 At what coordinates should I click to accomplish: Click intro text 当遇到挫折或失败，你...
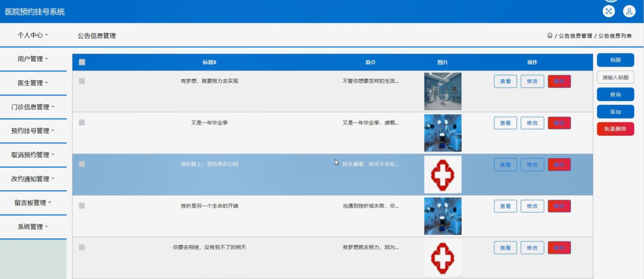click(x=370, y=206)
